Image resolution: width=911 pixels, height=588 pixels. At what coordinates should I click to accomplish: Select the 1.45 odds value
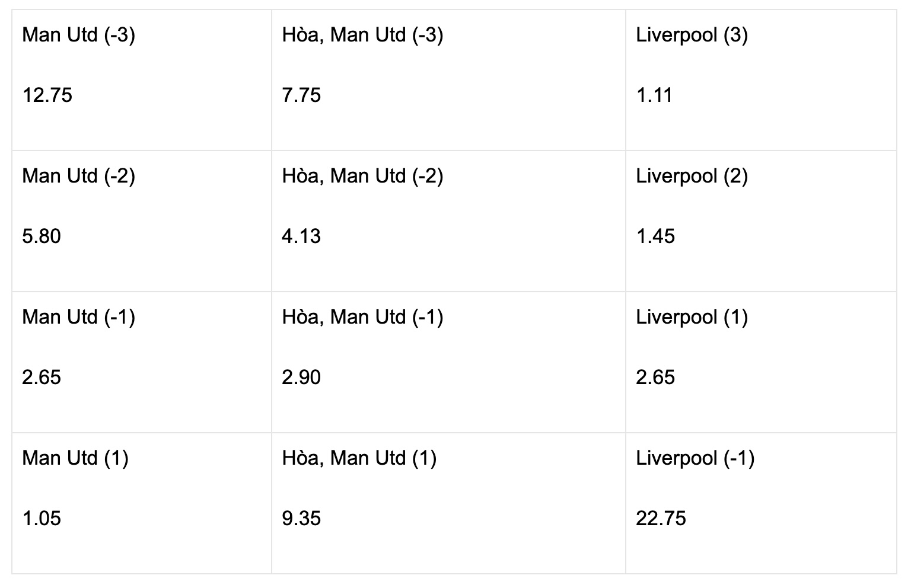655,236
